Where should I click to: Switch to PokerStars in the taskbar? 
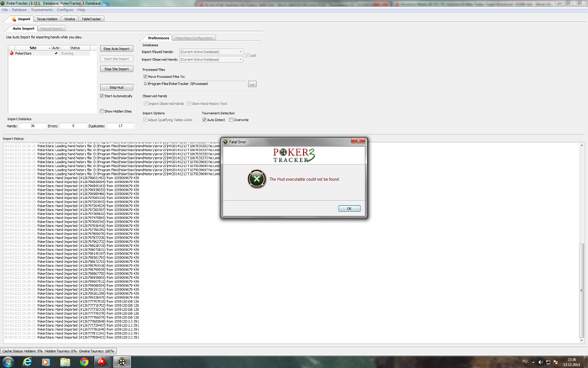coord(102,362)
